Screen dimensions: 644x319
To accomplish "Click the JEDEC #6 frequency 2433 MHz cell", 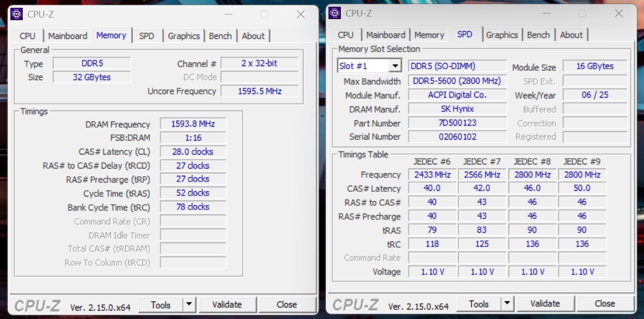I will [x=432, y=175].
